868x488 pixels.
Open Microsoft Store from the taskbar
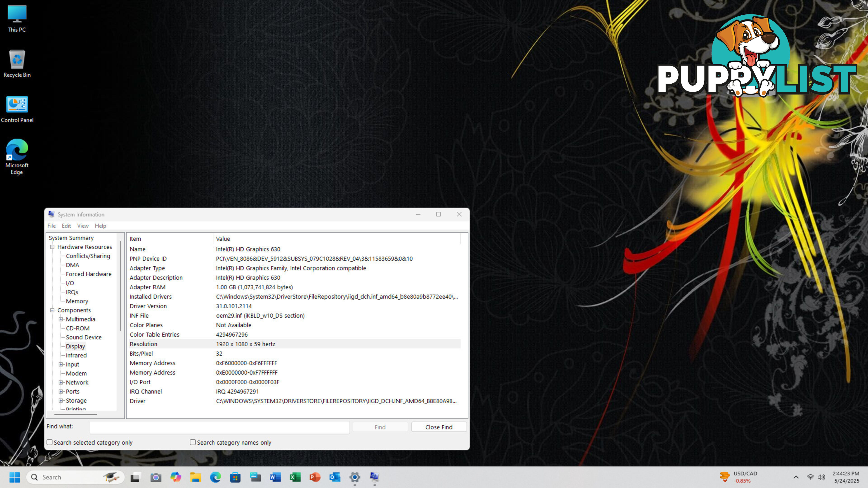[235, 477]
